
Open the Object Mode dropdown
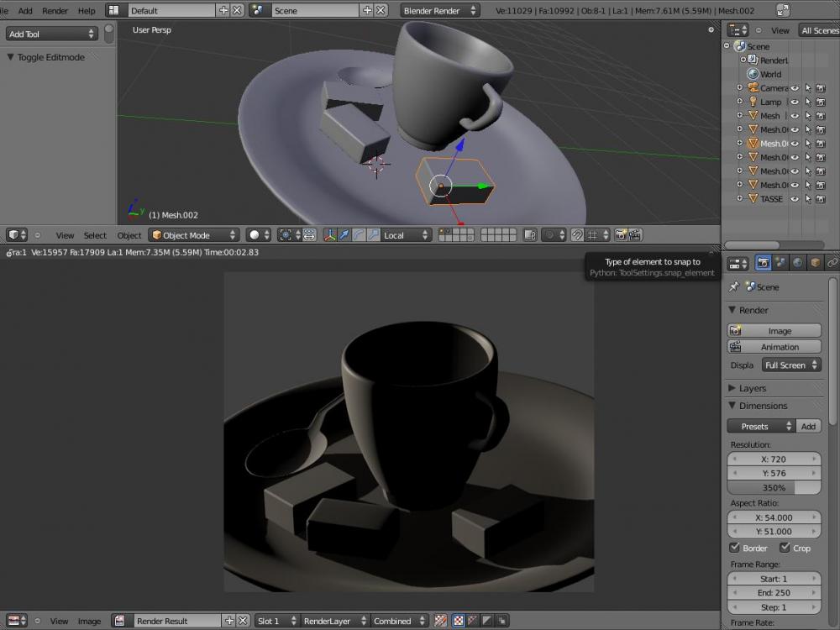click(x=193, y=235)
